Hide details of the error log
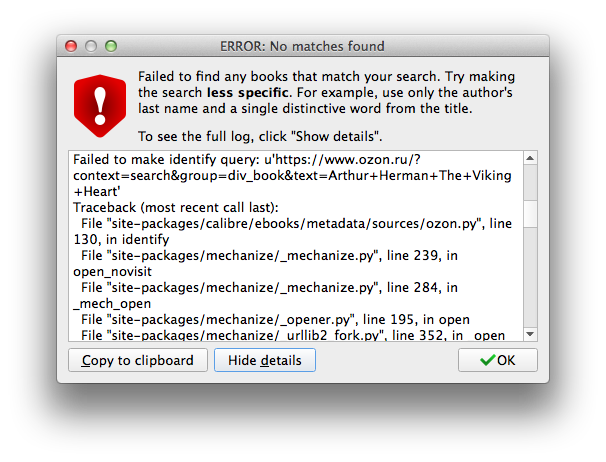Image resolution: width=606 pixels, height=462 pixels. pyautogui.click(x=265, y=360)
